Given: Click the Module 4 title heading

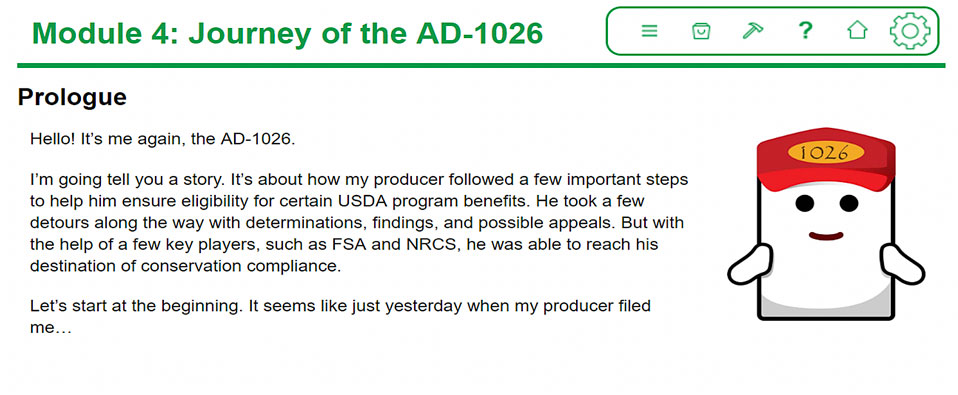Looking at the screenshot, I should [x=287, y=33].
